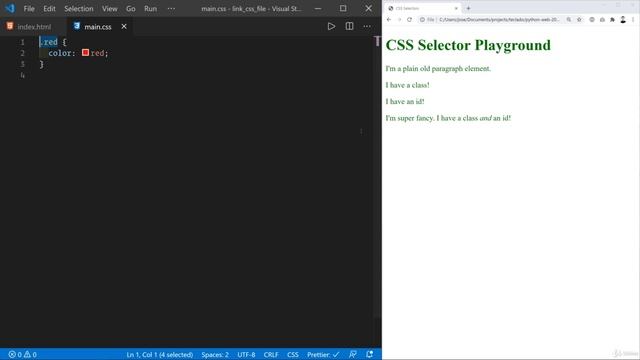Open the File menu
Viewport: 640px width, 360px height.
click(x=29, y=9)
